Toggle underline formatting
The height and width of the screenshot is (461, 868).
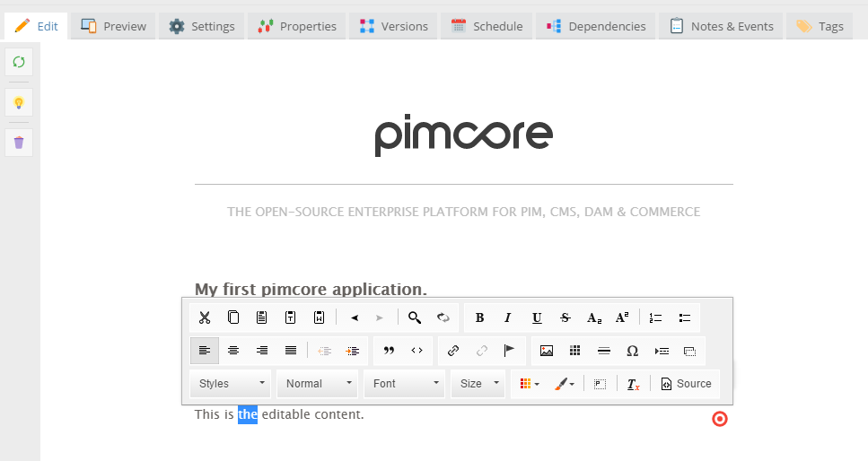tap(537, 317)
